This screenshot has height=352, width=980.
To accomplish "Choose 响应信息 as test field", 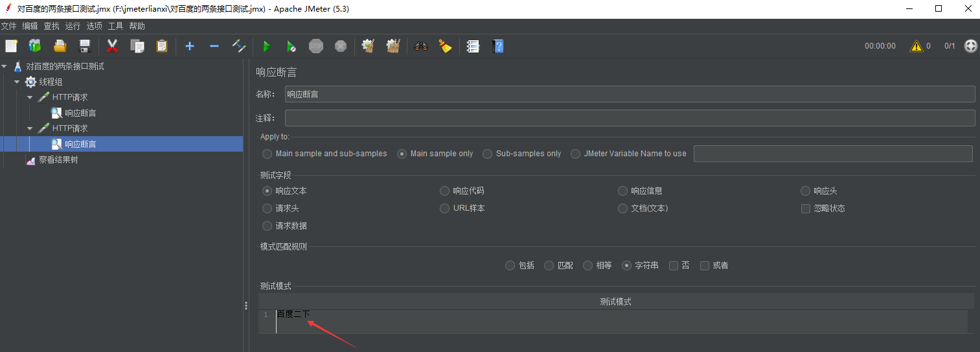I will click(640, 191).
